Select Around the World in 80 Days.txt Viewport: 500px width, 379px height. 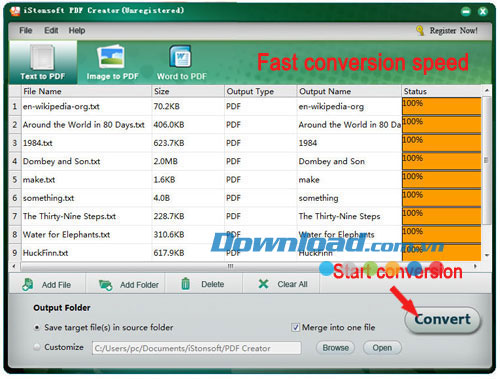(x=84, y=125)
